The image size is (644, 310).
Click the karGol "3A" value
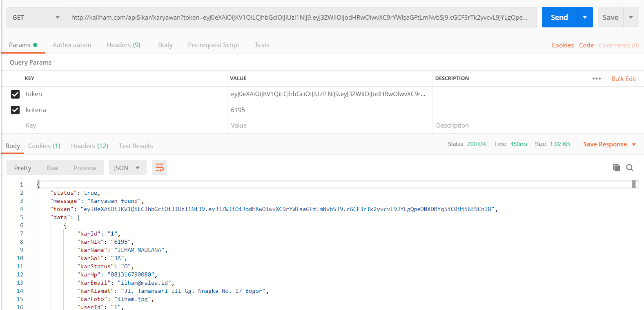click(x=118, y=258)
